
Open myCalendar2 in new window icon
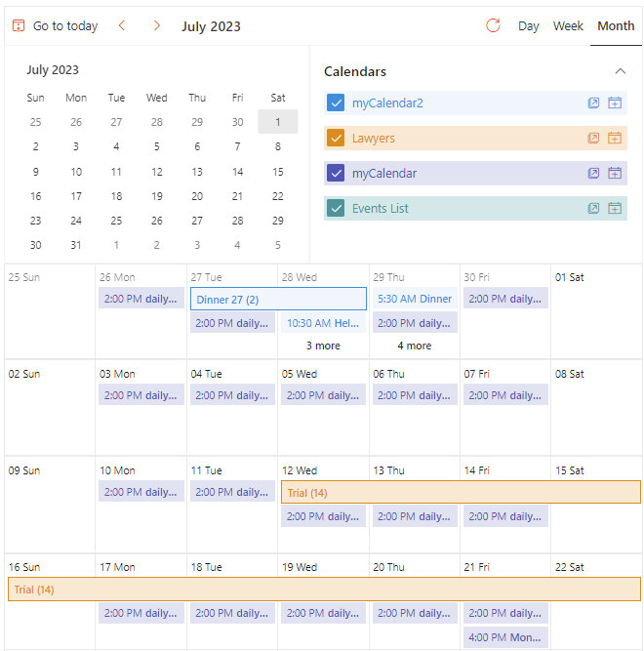click(x=593, y=102)
